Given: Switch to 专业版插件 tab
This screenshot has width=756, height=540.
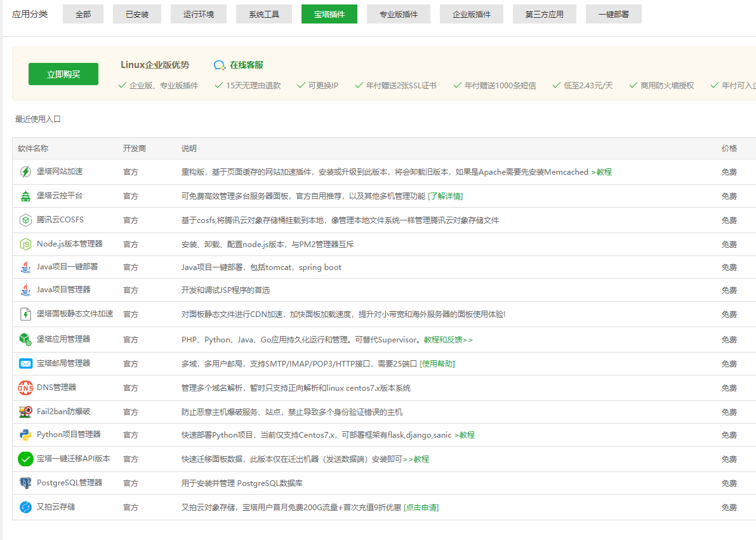Looking at the screenshot, I should click(398, 14).
